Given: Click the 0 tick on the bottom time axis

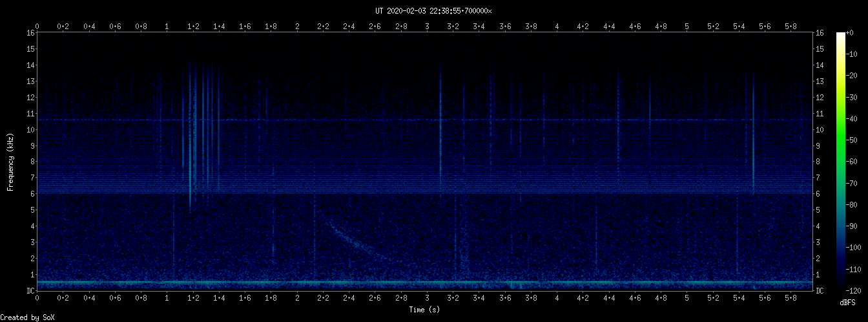Looking at the screenshot, I should (37, 298).
